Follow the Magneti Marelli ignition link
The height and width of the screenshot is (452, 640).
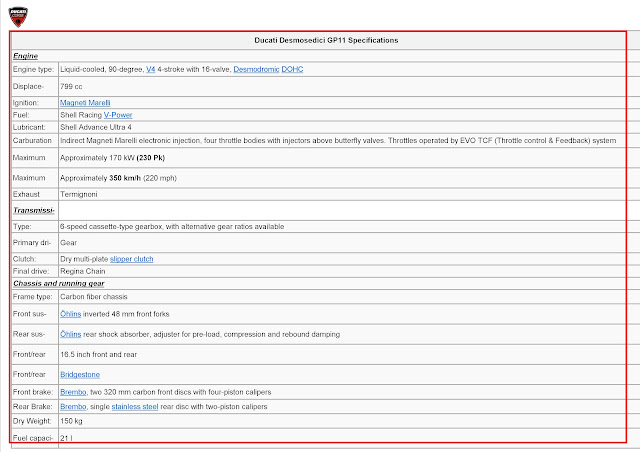coord(85,103)
